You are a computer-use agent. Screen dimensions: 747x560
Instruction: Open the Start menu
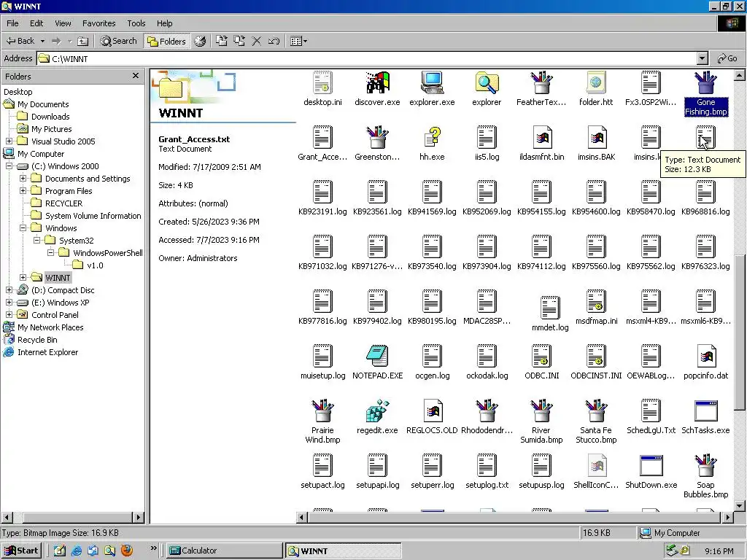coord(21,551)
